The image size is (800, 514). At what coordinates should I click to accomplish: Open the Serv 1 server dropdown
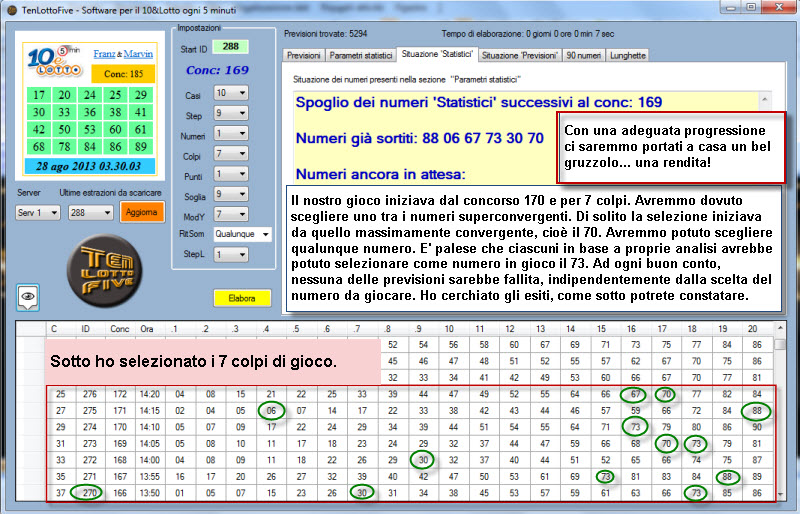tap(38, 212)
